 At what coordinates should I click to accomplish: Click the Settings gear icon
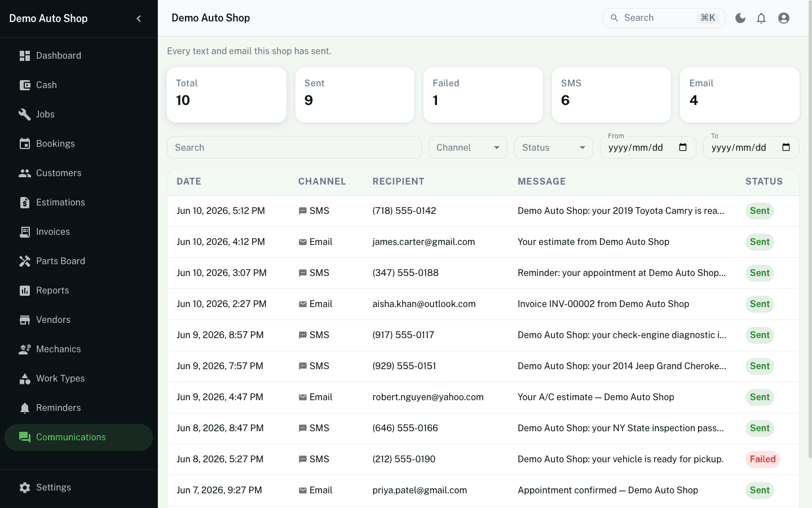click(x=25, y=487)
